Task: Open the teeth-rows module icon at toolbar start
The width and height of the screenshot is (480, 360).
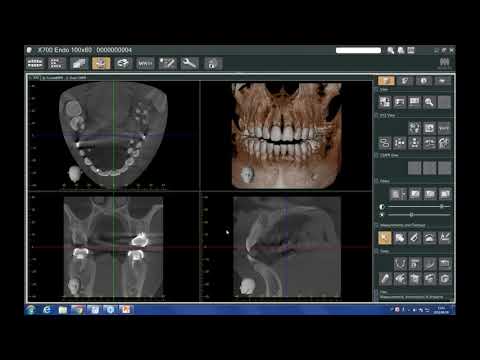Action: [35, 63]
